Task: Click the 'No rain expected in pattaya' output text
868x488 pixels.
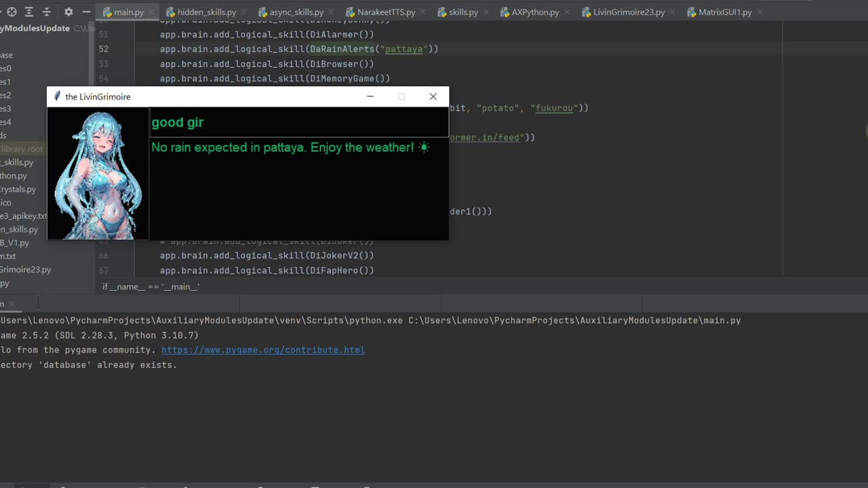Action: point(290,147)
